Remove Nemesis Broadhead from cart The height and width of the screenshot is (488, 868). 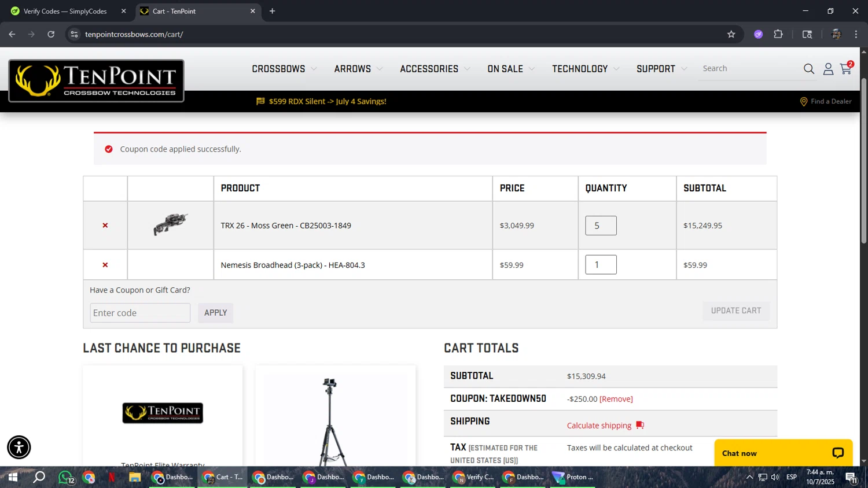click(105, 265)
